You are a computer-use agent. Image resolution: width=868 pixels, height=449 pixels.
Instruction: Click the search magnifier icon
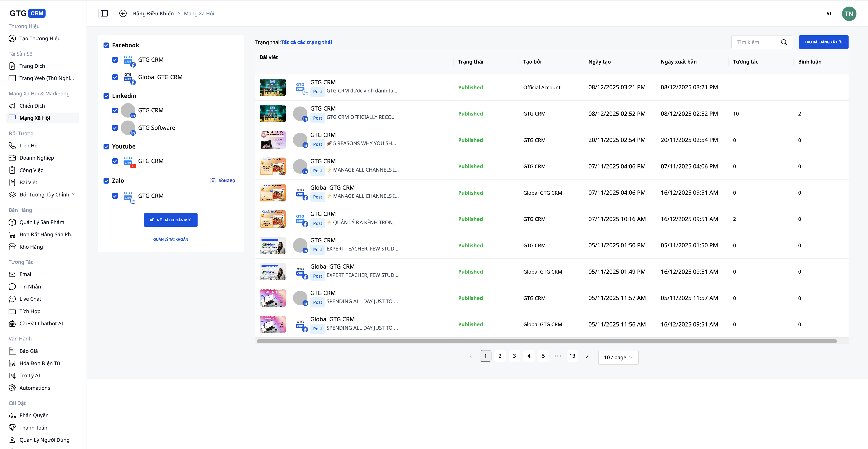784,42
